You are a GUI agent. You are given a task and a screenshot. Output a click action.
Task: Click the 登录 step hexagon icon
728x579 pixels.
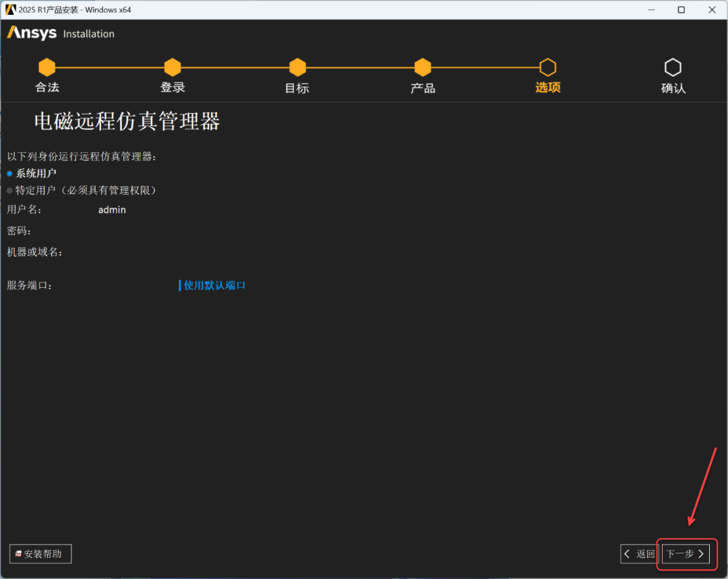point(173,67)
